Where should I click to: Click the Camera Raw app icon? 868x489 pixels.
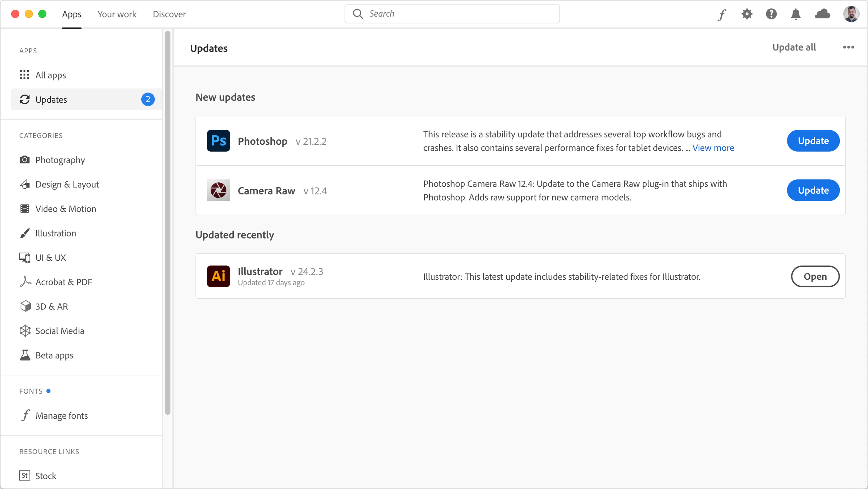point(218,190)
